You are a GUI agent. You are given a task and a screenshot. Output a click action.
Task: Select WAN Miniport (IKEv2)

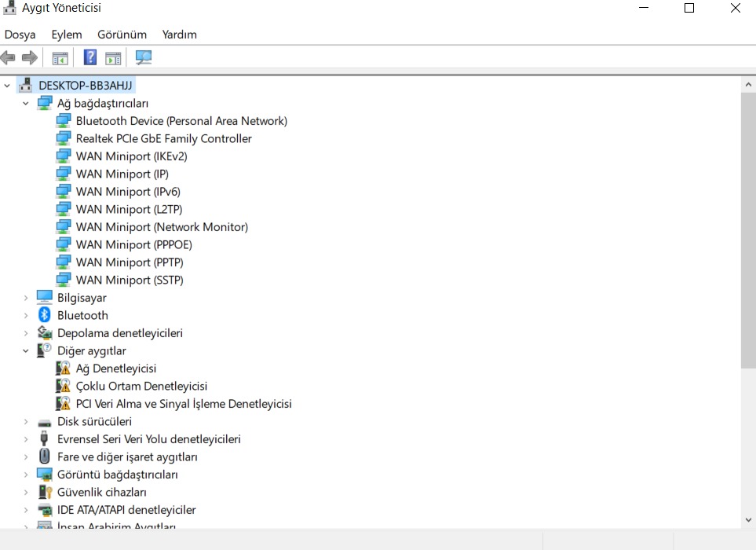pyautogui.click(x=131, y=156)
